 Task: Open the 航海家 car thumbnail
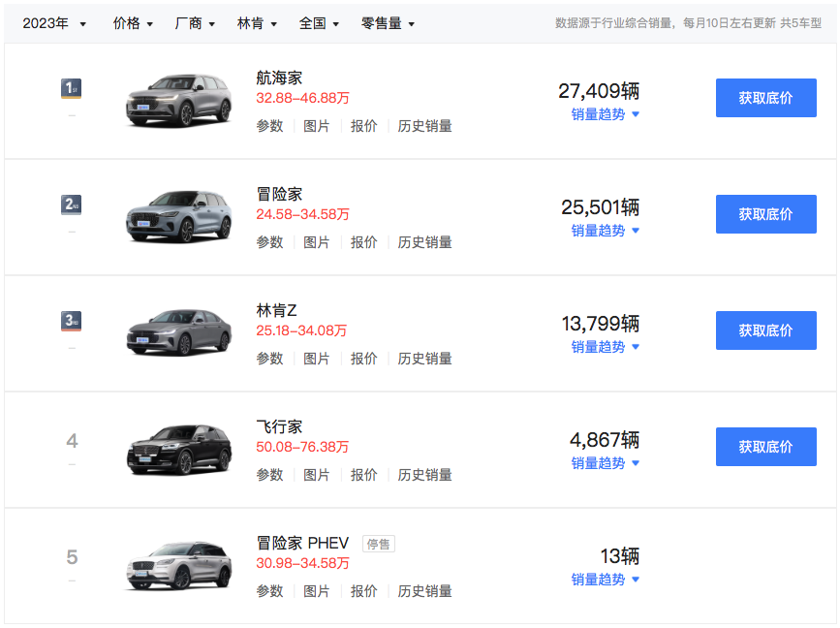tap(179, 101)
